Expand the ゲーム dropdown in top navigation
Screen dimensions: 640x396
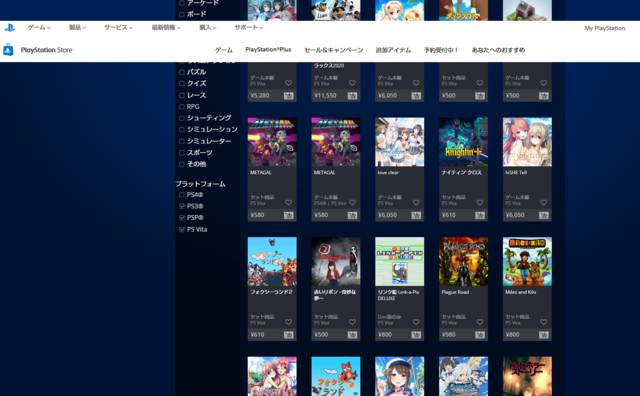(39, 27)
